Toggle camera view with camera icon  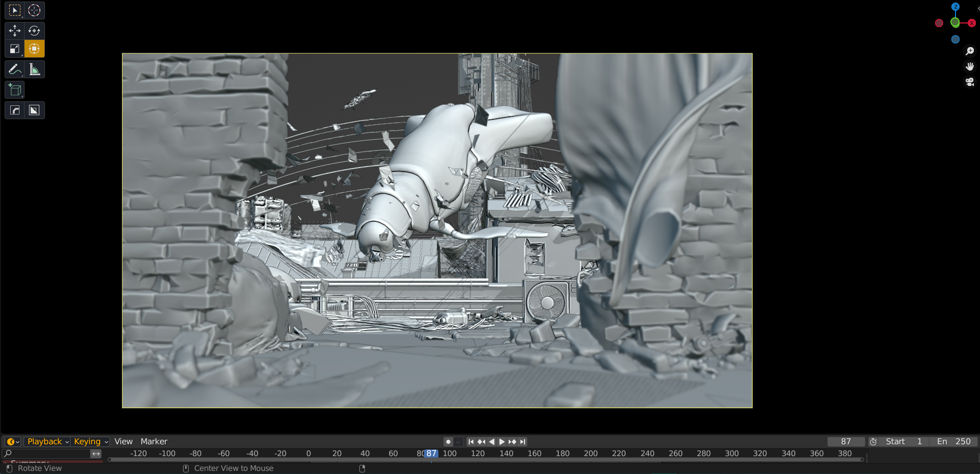[969, 82]
